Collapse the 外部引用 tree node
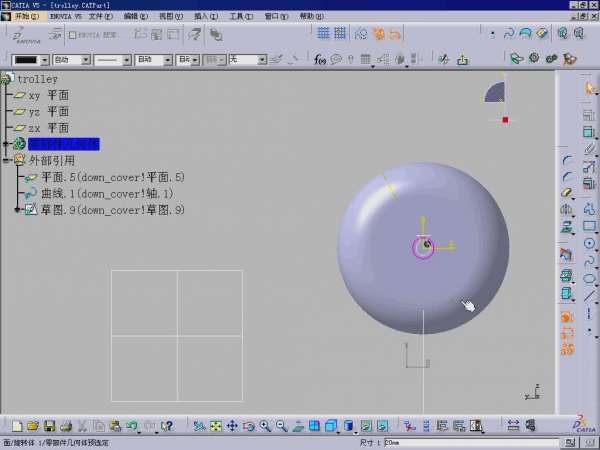Image resolution: width=600 pixels, height=450 pixels. pos(7,160)
